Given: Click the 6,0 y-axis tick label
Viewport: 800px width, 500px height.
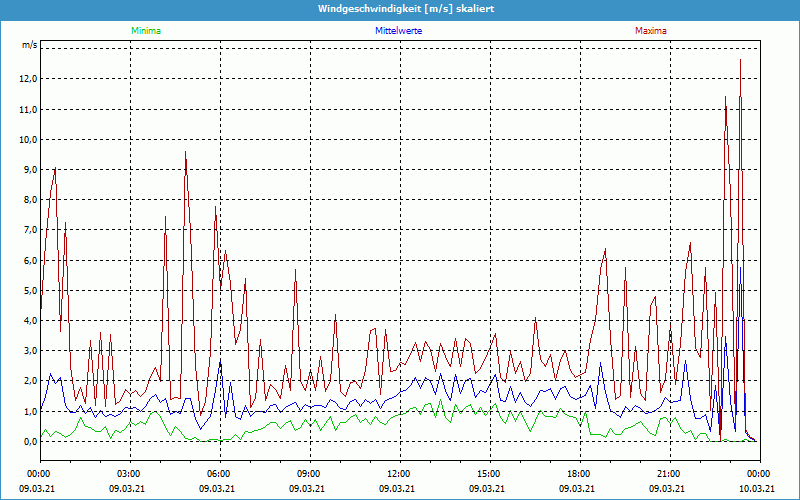Looking at the screenshot, I should (x=30, y=260).
